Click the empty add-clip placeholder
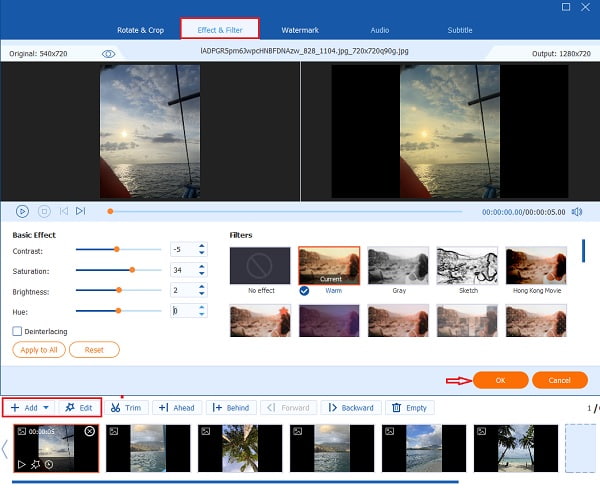 pyautogui.click(x=580, y=448)
